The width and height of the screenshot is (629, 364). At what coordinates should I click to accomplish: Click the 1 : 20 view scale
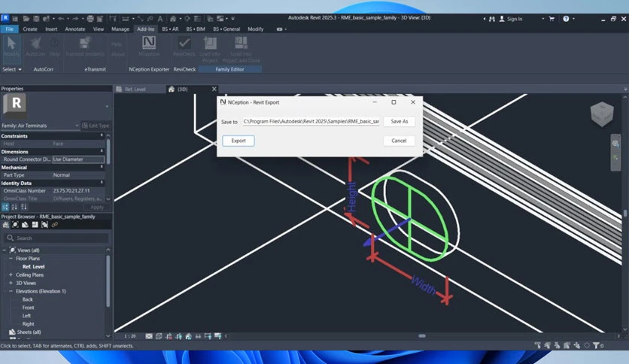(x=129, y=336)
